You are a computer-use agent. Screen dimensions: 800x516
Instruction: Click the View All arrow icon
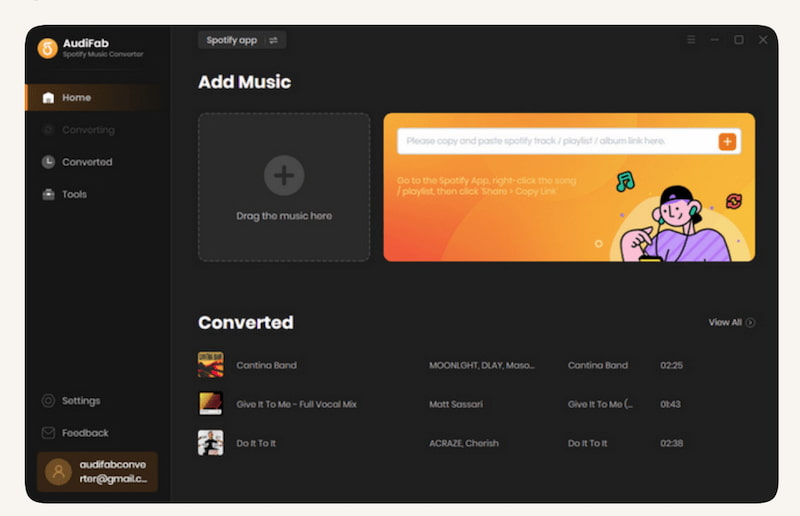(x=750, y=323)
